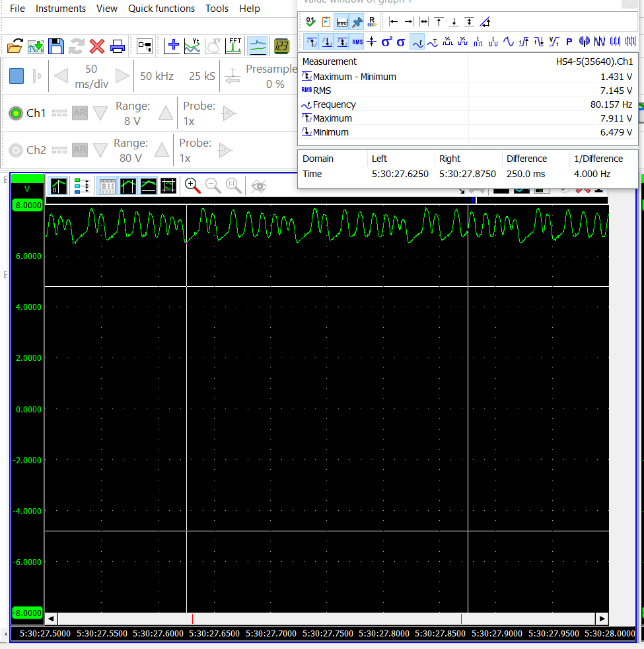Enable the Ch2 channel
The width and height of the screenshot is (644, 649).
click(16, 150)
